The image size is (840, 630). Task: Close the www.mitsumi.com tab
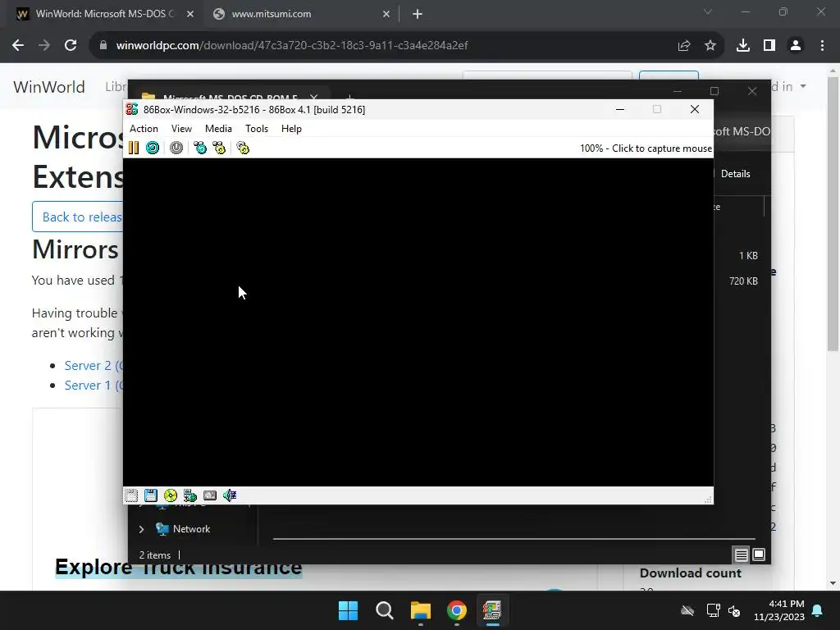click(386, 15)
